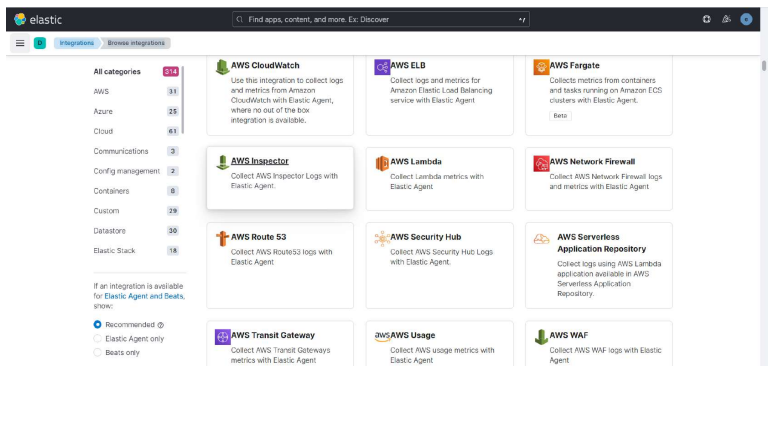Filter by Custom category

[x=135, y=210]
